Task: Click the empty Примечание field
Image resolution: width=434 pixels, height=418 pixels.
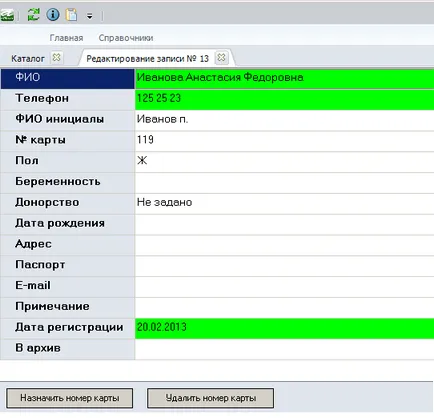Action: pyautogui.click(x=284, y=308)
